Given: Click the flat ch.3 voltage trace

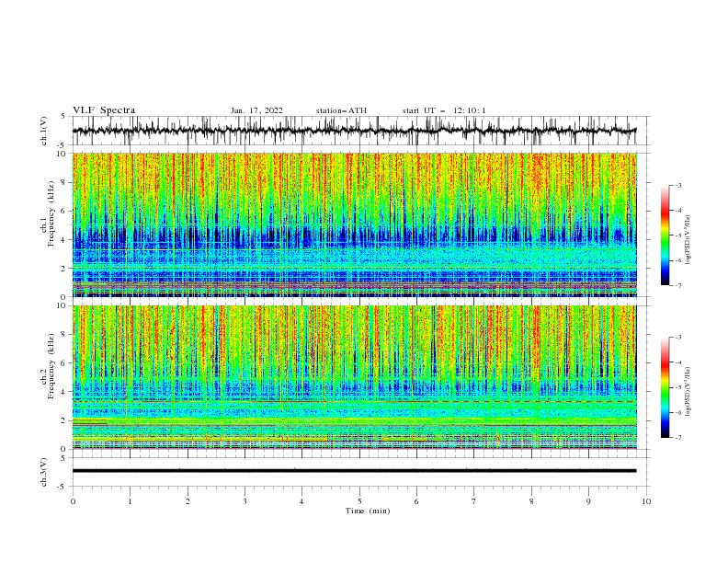Looking at the screenshot, I should (354, 471).
